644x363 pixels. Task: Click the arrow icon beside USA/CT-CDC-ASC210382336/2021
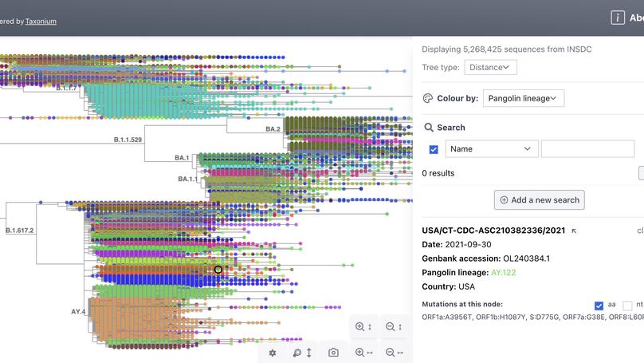point(574,231)
